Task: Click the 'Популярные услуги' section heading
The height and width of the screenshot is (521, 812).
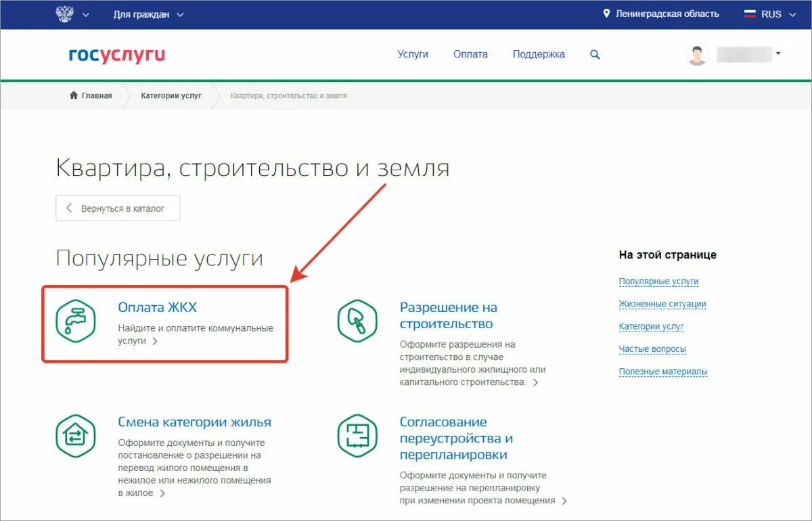Action: click(159, 258)
